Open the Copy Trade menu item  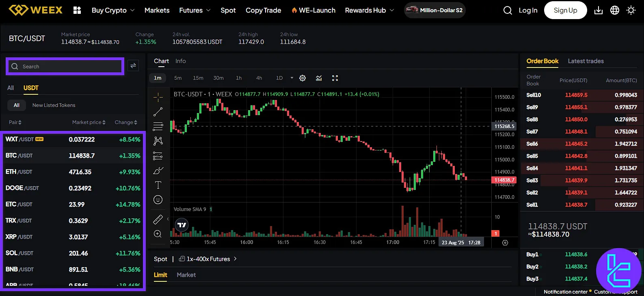[x=263, y=10]
